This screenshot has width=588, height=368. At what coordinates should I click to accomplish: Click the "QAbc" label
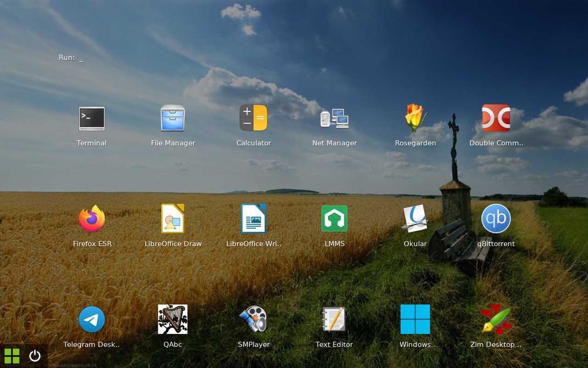point(172,344)
